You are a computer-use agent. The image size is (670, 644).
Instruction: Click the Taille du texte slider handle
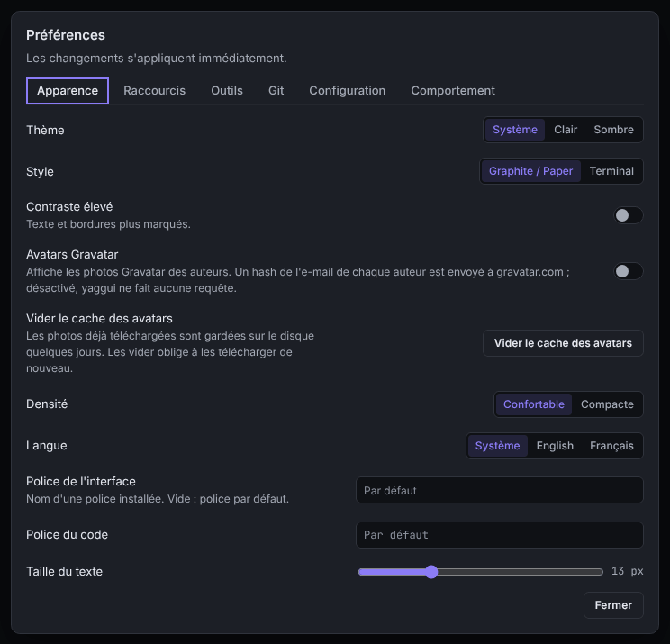pyautogui.click(x=431, y=572)
